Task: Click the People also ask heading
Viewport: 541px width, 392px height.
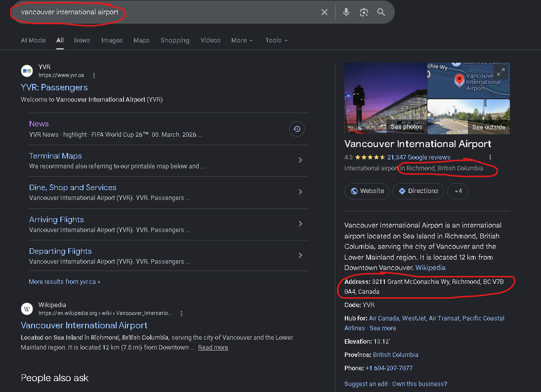Action: pyautogui.click(x=54, y=378)
